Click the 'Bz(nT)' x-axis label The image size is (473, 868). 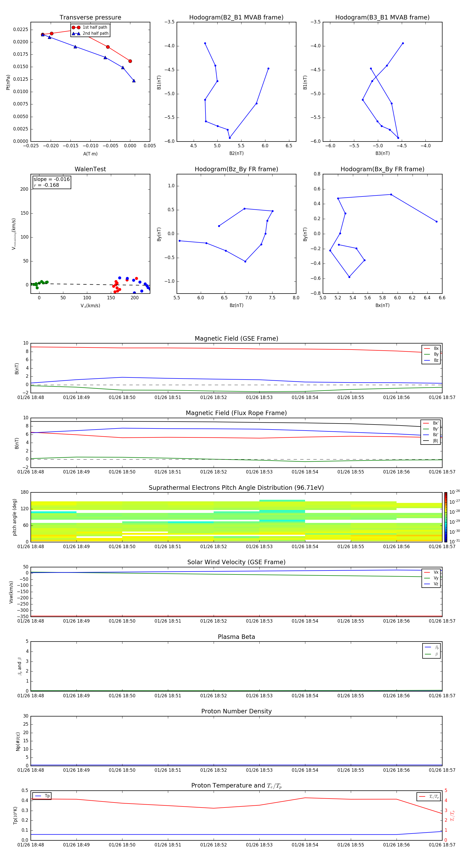[x=236, y=305]
